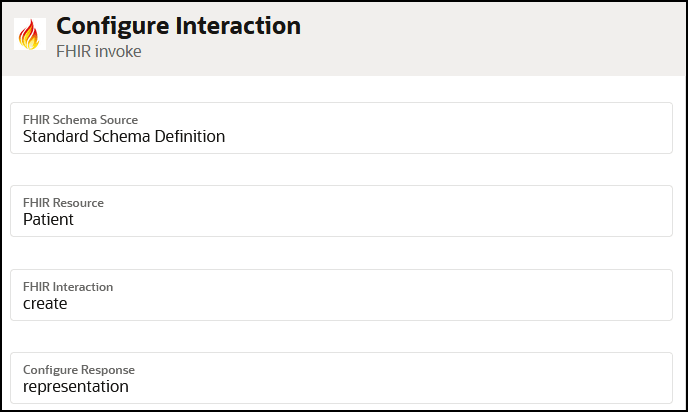Open the FHIR Interaction dropdown
The height and width of the screenshot is (412, 688).
click(340, 295)
